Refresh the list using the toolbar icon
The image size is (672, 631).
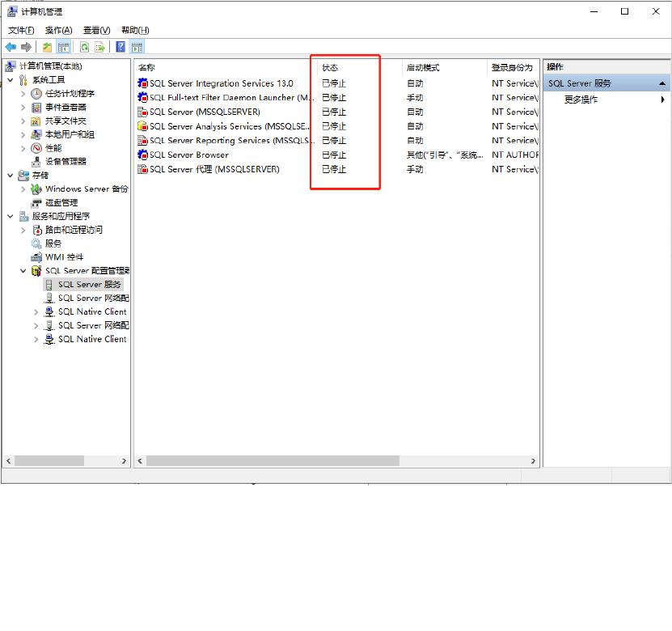(x=84, y=47)
